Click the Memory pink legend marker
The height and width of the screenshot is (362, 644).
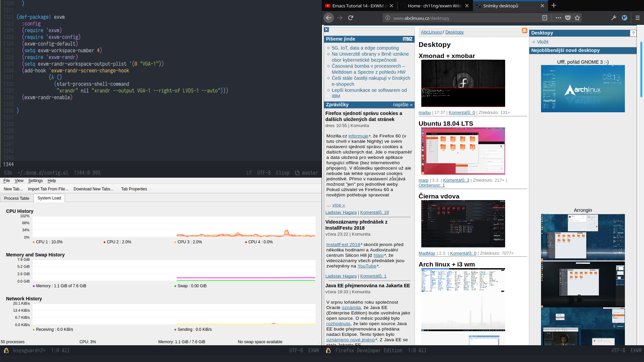coord(34,286)
